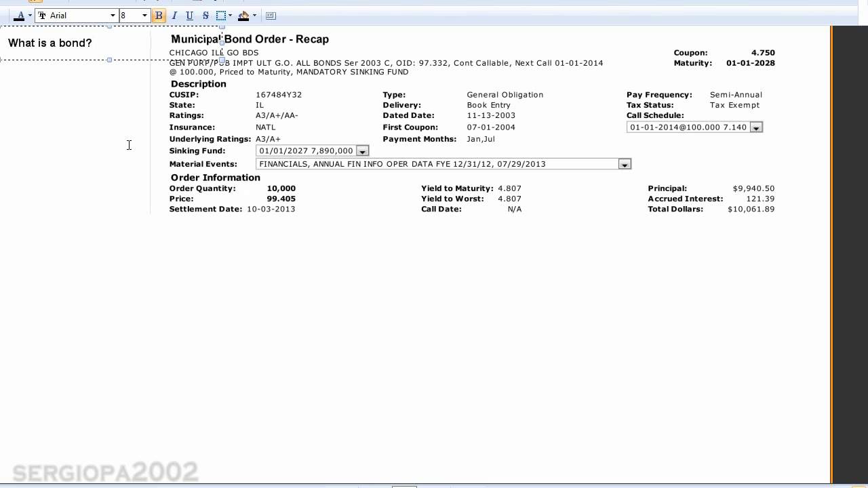
Task: Click the State value IL
Action: (x=260, y=105)
